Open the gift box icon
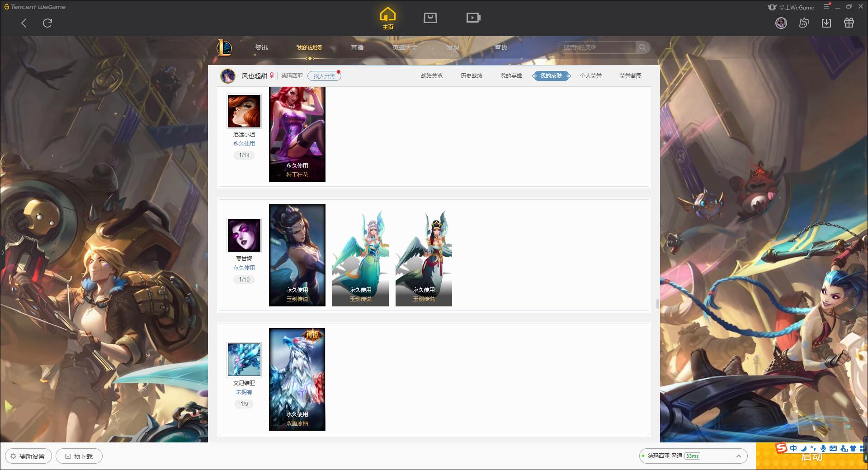This screenshot has width=868, height=470. (849, 23)
